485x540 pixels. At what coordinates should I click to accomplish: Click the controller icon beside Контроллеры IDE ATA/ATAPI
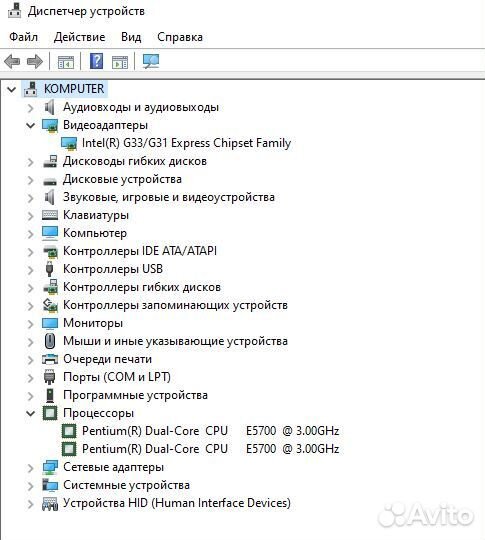click(50, 251)
